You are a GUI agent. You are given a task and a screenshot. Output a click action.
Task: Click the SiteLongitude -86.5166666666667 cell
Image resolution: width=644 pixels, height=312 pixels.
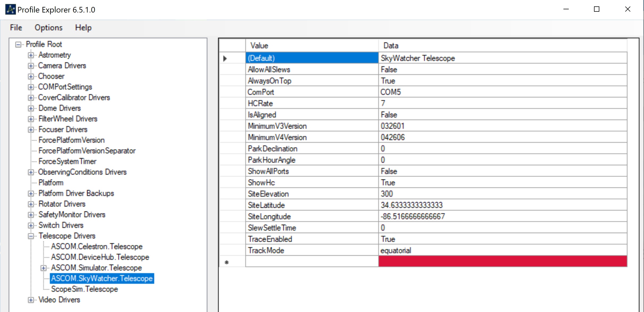coord(503,216)
